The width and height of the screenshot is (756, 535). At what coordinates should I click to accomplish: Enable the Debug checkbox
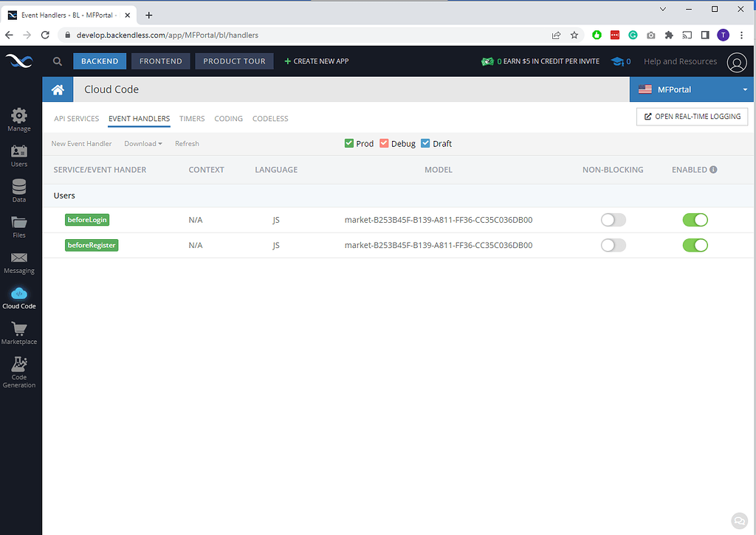pyautogui.click(x=385, y=143)
